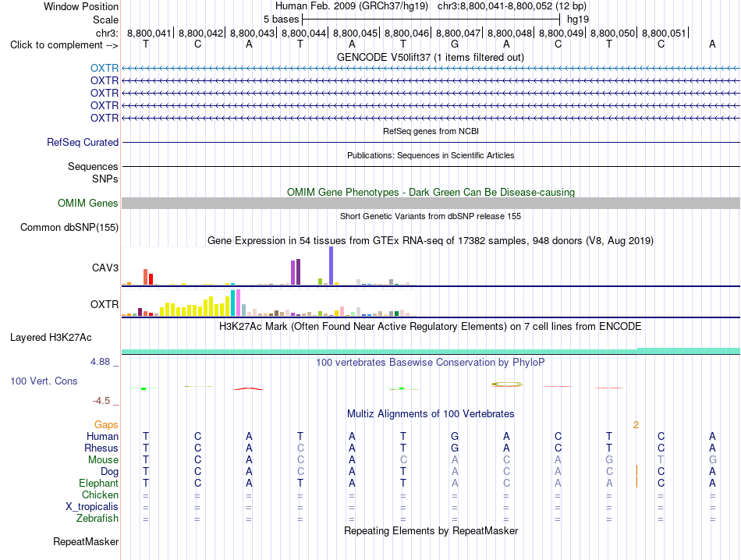This screenshot has height=560, width=741.
Task: Click the olive PhyloP oval under base A 8,800,048
Action: pyautogui.click(x=507, y=385)
